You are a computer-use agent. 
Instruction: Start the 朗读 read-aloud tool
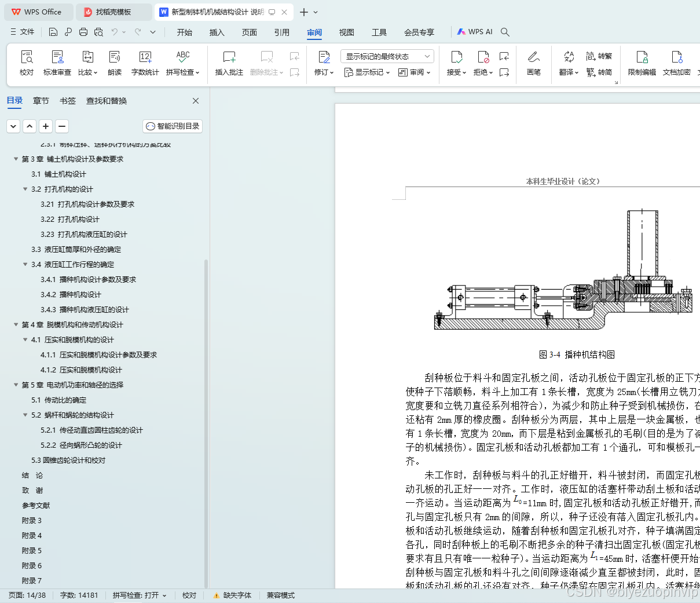(x=115, y=63)
